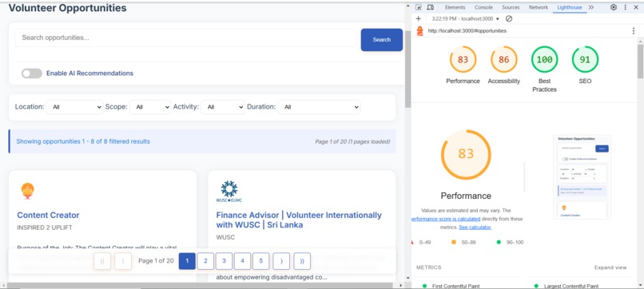Open the Activity filter dropdown

click(x=223, y=107)
